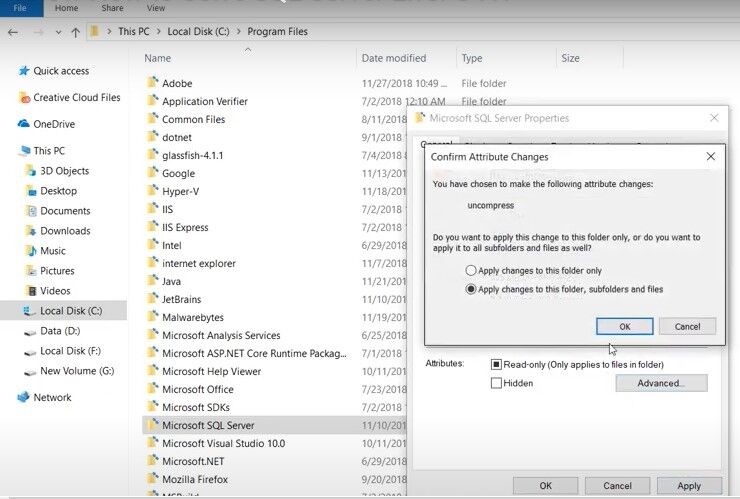Click the 3D Objects icon
Screen dimensions: 740x499
tap(31, 170)
